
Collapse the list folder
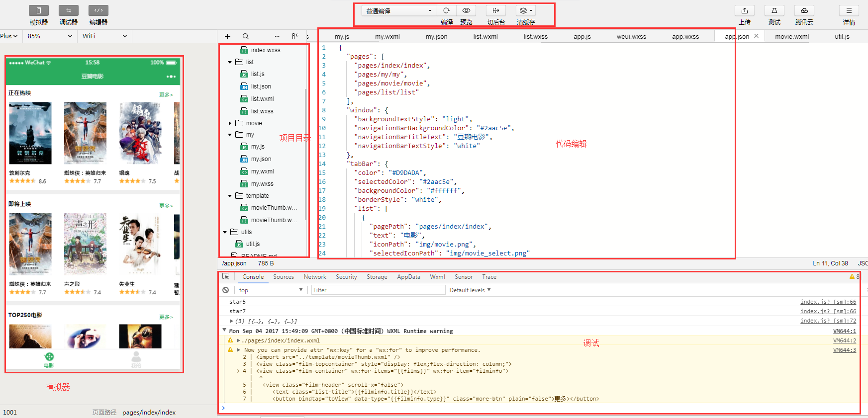230,62
